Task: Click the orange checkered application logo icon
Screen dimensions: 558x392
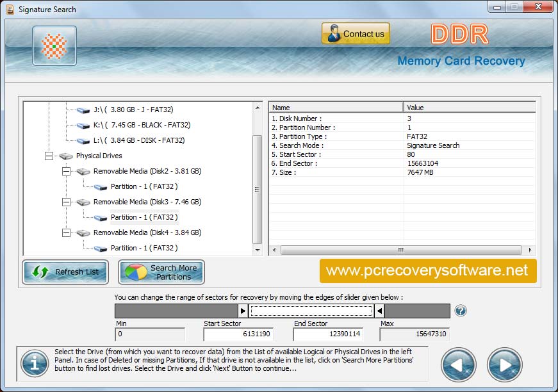Action: [x=54, y=46]
